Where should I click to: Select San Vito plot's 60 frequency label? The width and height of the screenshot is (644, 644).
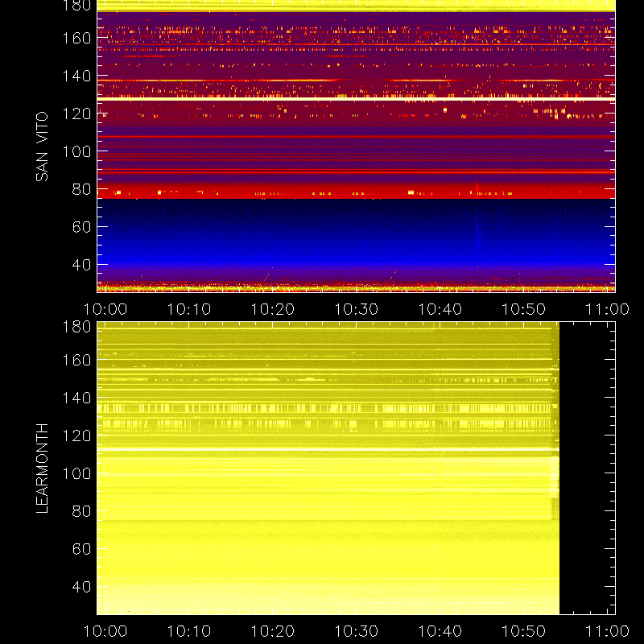(81, 227)
